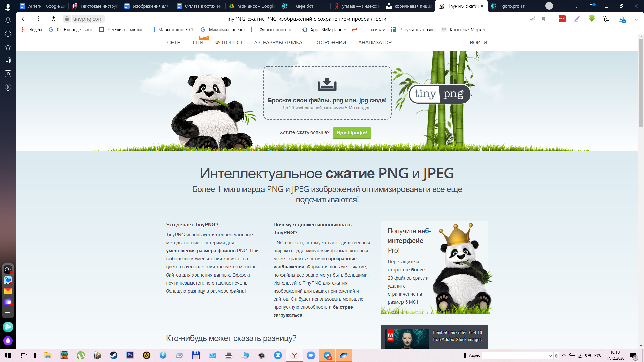The image size is (644, 362).
Task: Click the ВОЙТИ login link
Action: pos(478,43)
